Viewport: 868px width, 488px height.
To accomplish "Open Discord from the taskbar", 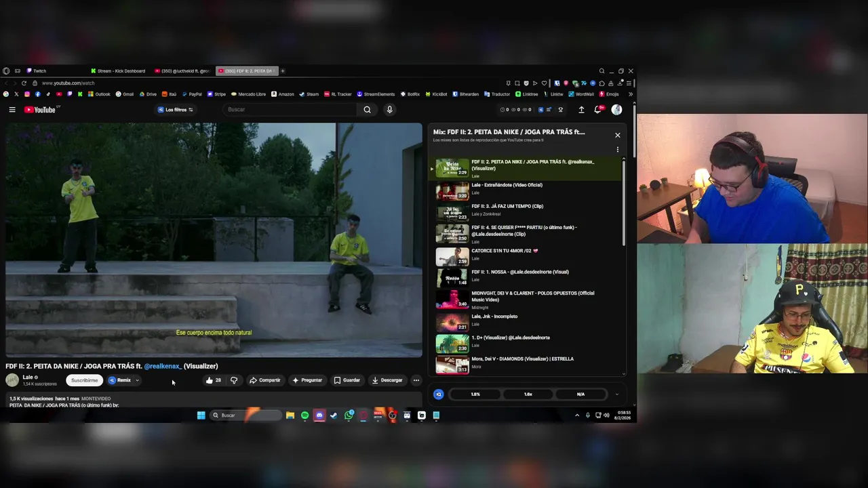I will click(x=319, y=415).
